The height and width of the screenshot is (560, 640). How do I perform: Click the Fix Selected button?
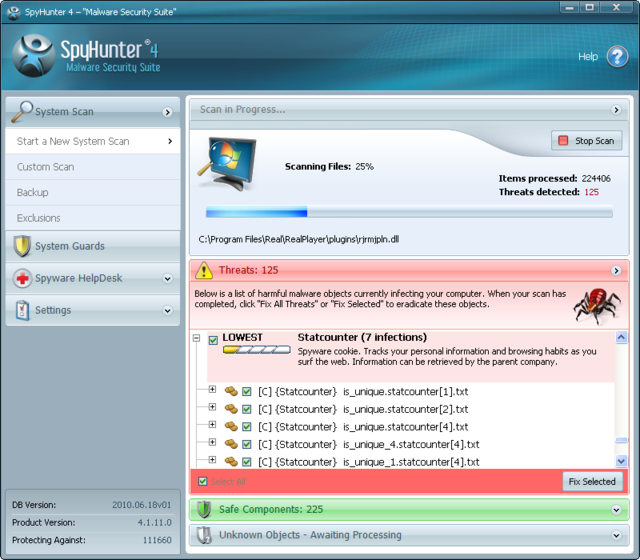[592, 482]
